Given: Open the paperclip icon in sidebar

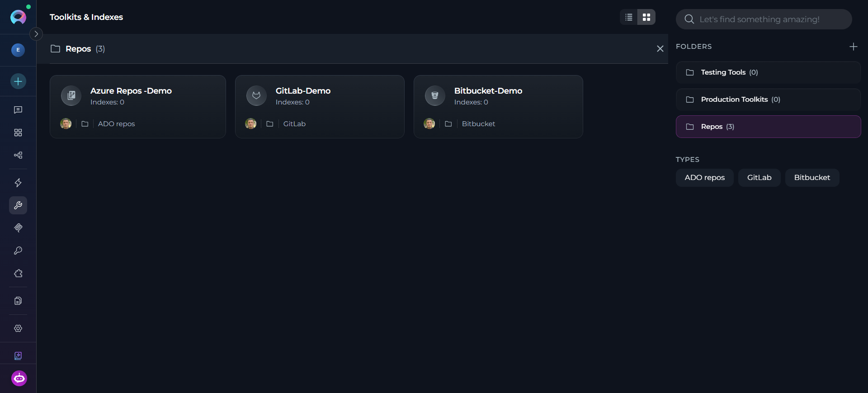Looking at the screenshot, I should (18, 228).
